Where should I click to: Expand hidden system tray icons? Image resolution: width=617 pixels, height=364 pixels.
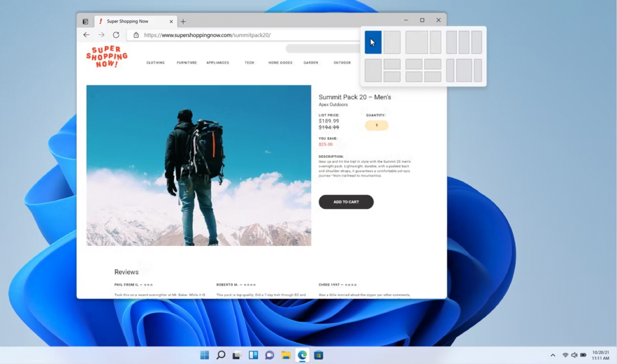point(553,355)
